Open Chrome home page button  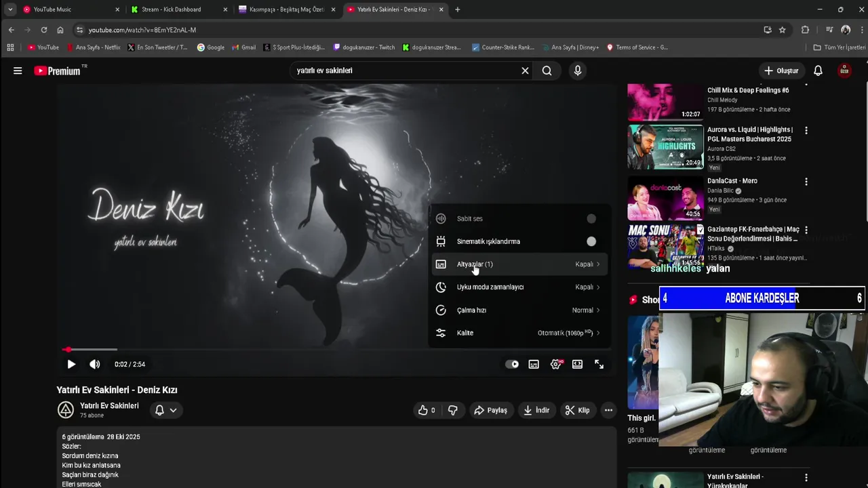click(x=60, y=30)
